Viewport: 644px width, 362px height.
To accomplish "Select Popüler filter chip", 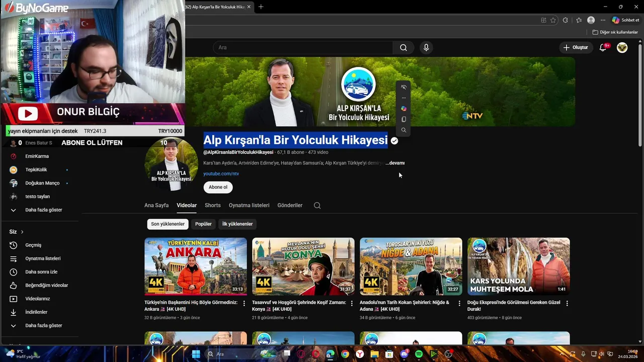I will coord(203,224).
